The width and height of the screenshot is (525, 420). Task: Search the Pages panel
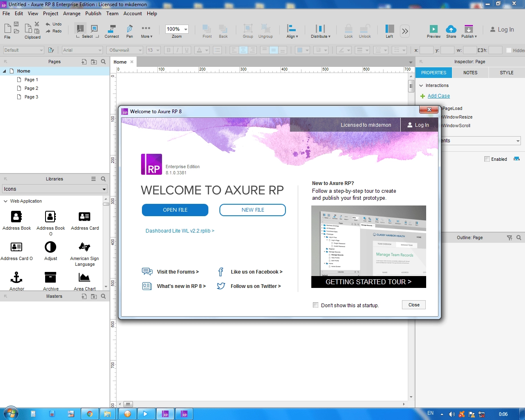click(103, 62)
